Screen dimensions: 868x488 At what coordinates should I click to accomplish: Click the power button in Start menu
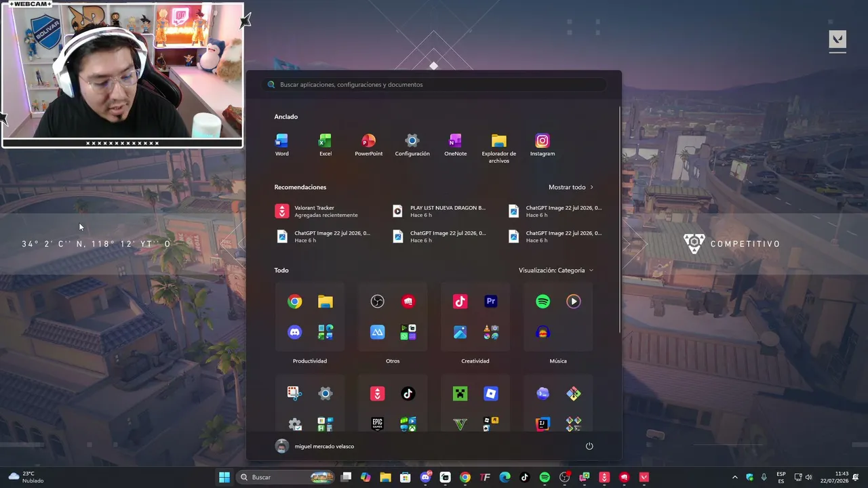pos(589,446)
